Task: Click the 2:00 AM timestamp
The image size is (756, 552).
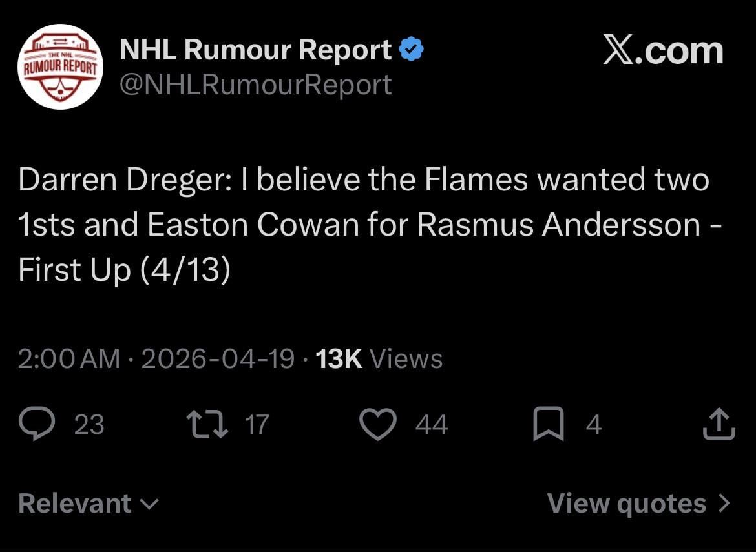Action: (x=69, y=358)
